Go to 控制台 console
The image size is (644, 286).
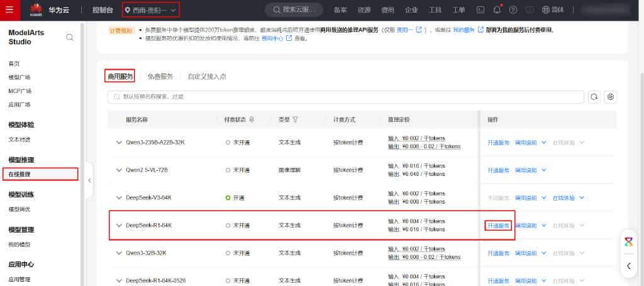103,10
